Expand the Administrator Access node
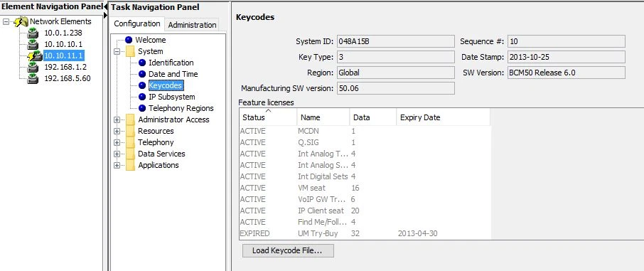 coord(117,119)
